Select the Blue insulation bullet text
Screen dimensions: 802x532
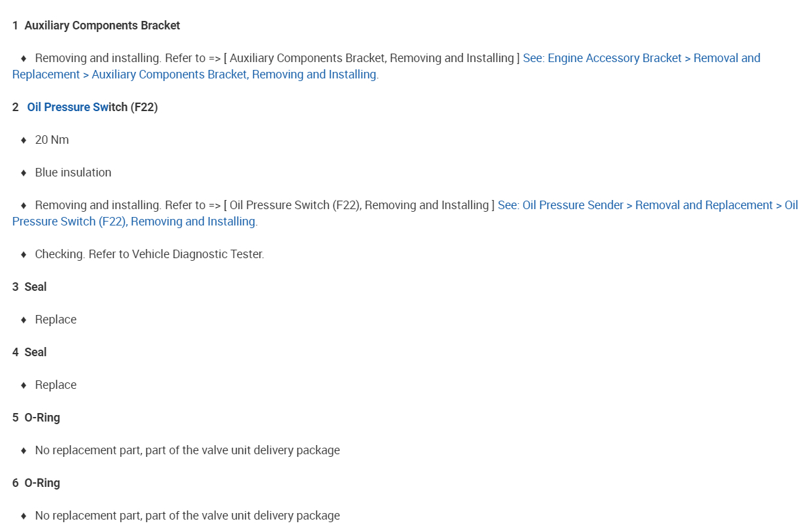[x=73, y=173]
